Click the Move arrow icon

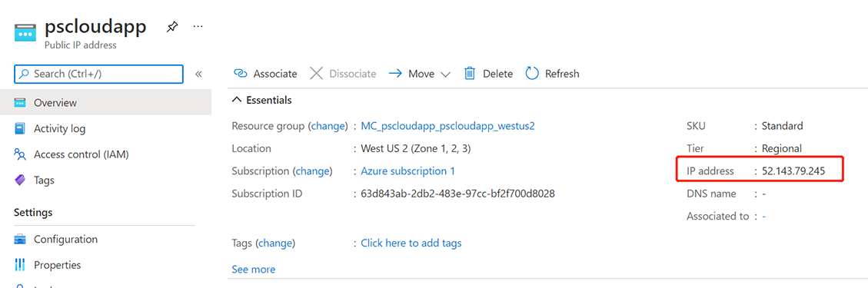(395, 74)
